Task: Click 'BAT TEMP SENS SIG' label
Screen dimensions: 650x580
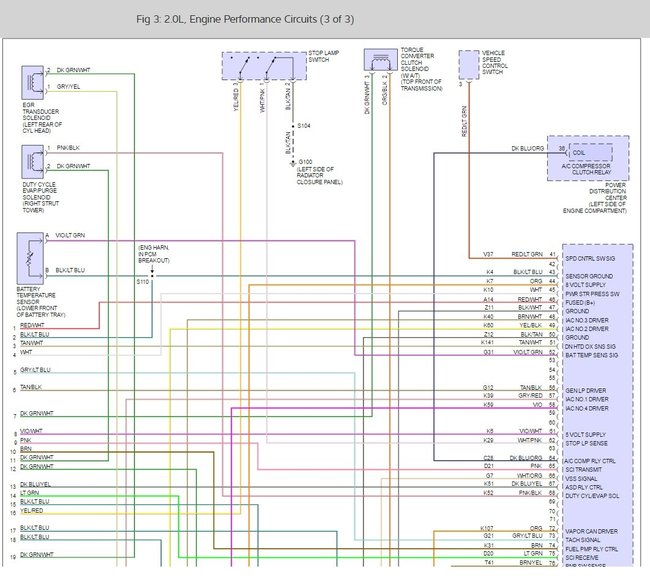Action: pyautogui.click(x=592, y=355)
